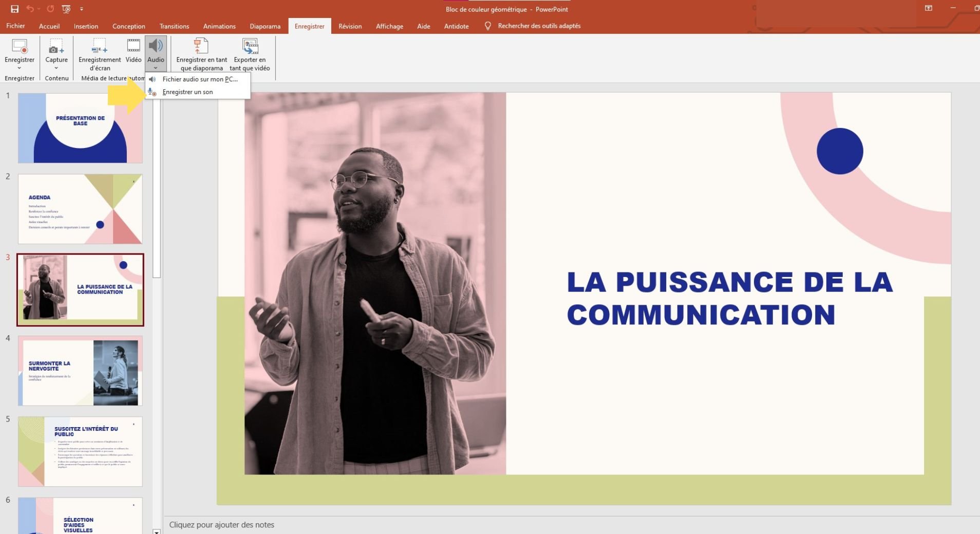Click the notes area to add notes
Viewport: 980px width, 534px height.
point(571,525)
